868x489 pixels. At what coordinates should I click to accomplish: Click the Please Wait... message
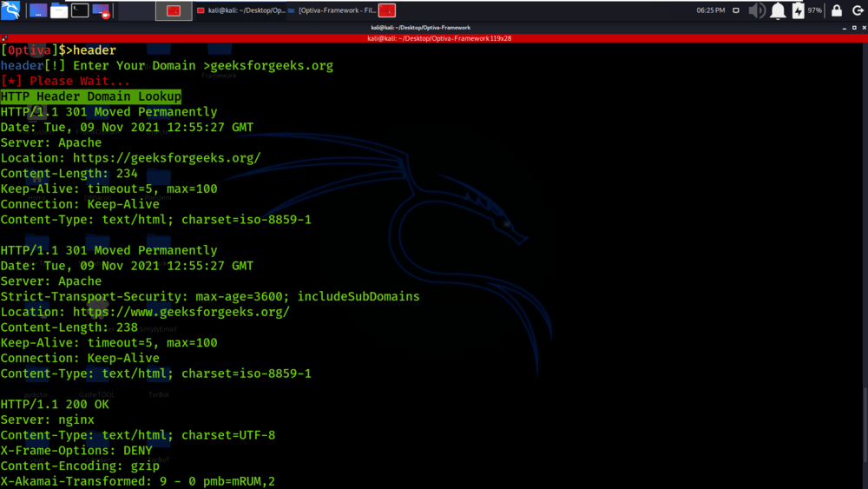[x=65, y=81]
